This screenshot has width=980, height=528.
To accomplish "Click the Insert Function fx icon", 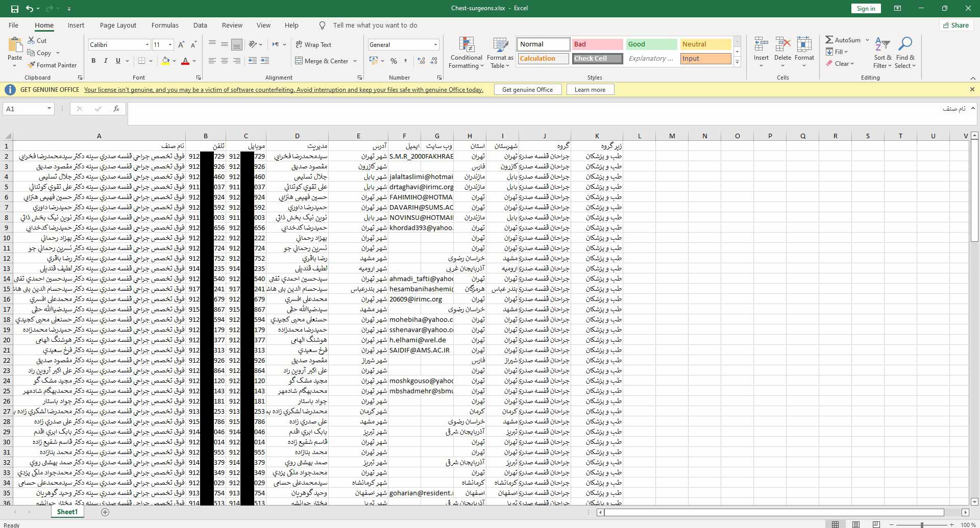I will (x=116, y=109).
